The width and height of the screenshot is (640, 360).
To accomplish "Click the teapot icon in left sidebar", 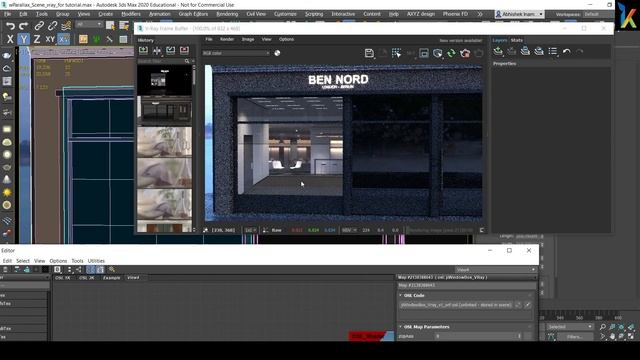I will 7,56.
